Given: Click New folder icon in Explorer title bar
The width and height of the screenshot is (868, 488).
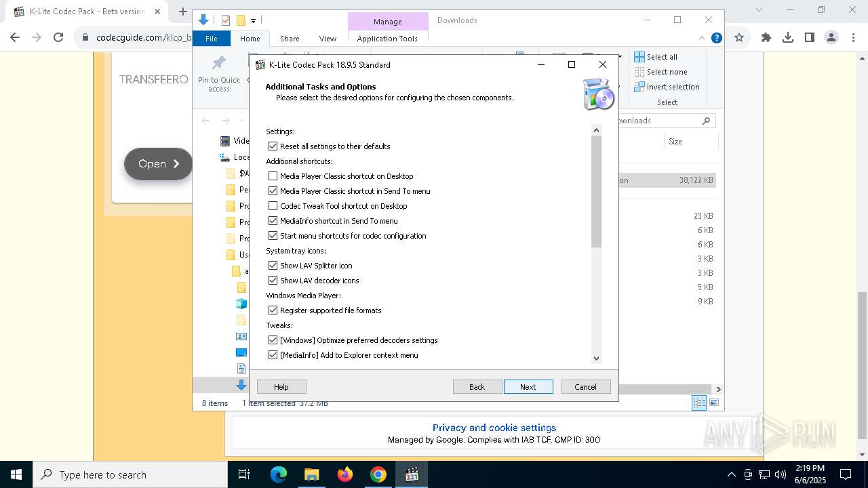Looking at the screenshot, I should click(241, 20).
